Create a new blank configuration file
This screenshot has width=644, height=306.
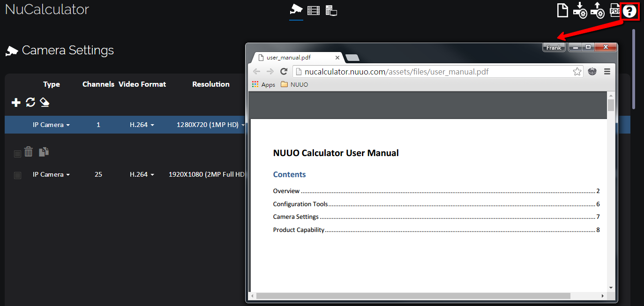point(562,10)
